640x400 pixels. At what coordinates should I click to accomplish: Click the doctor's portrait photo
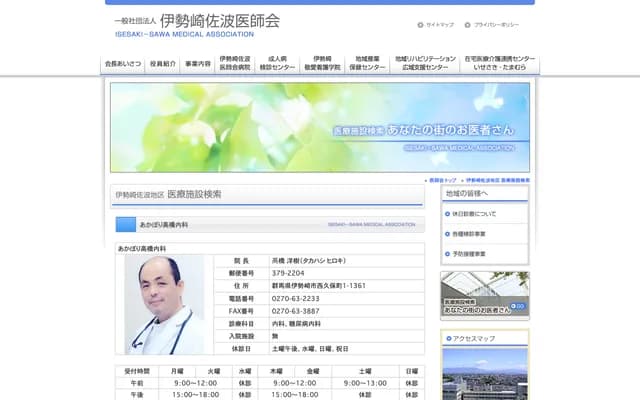(164, 304)
